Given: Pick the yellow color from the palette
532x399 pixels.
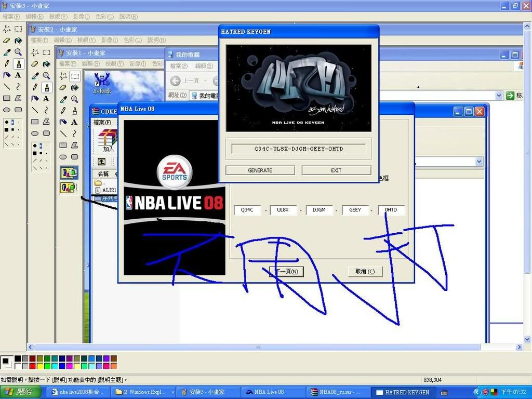Looking at the screenshot, I should pos(39,366).
